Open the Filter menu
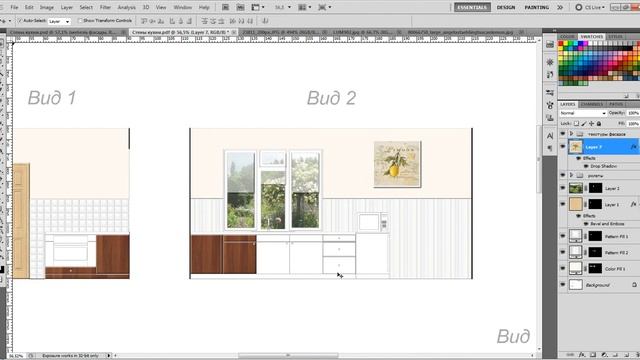 coord(105,7)
